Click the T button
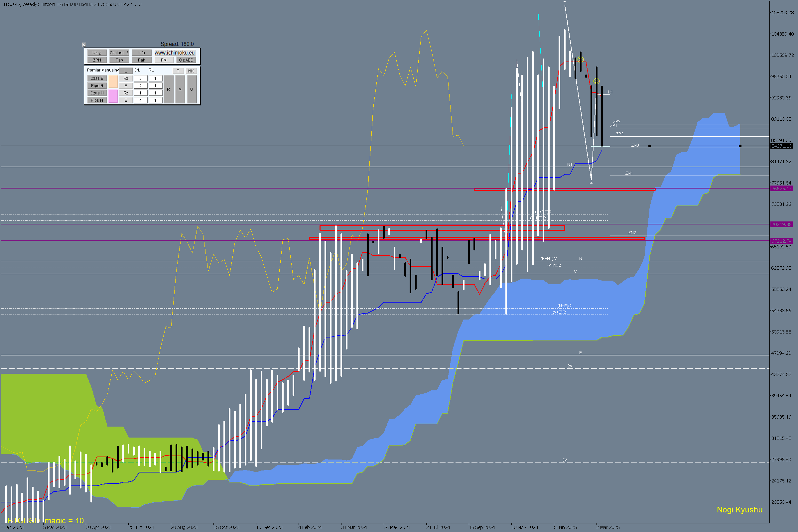Screen dimensions: 798x532 point(178,71)
